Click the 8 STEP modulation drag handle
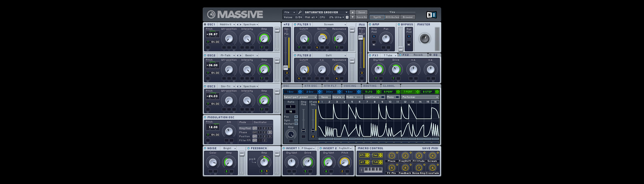This screenshot has width=644, height=184. [x=437, y=92]
